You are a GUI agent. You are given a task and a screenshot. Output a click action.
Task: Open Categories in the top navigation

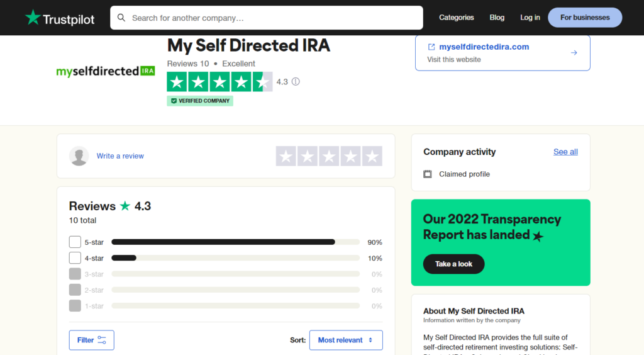(x=457, y=18)
